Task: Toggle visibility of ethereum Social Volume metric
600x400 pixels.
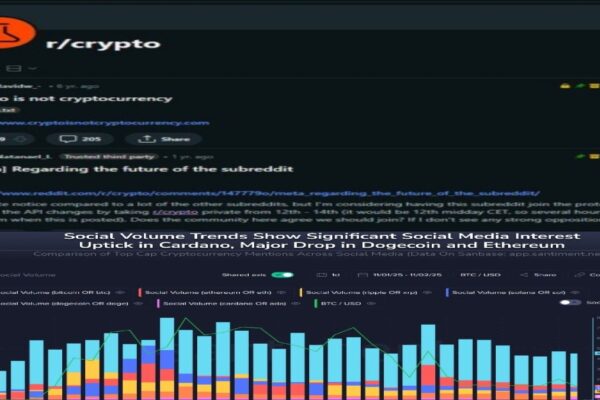Action: 282,292
